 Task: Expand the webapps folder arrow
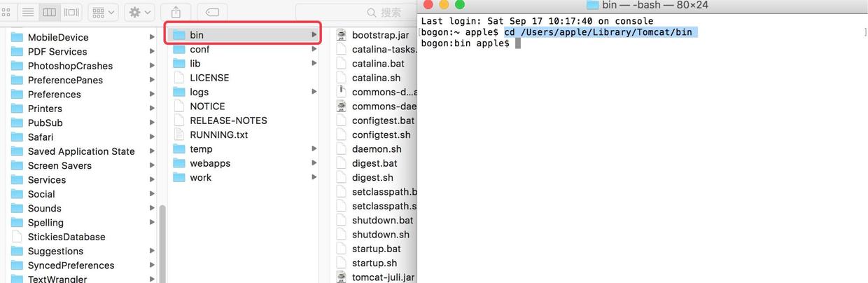(314, 163)
